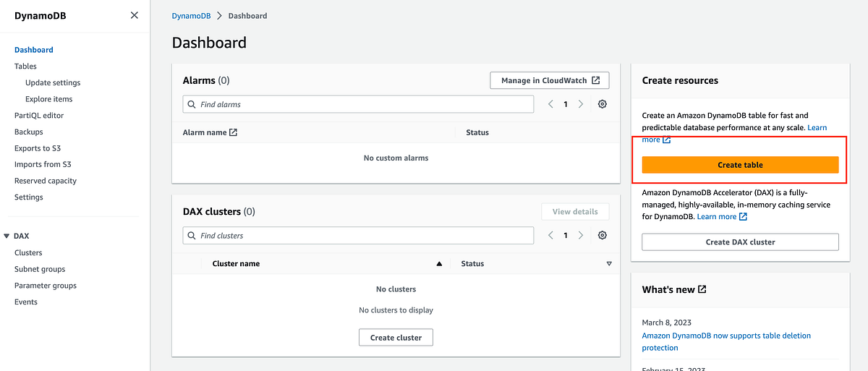Open Tables in the sidebar

point(25,67)
